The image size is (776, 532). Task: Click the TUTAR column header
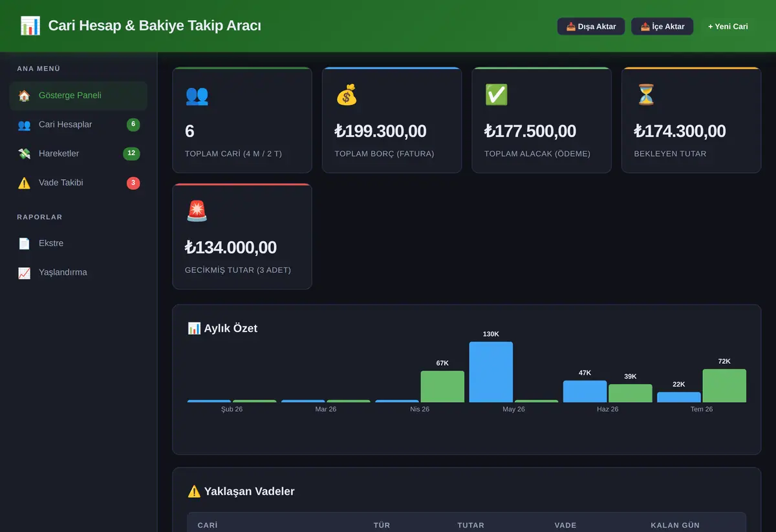(x=471, y=526)
